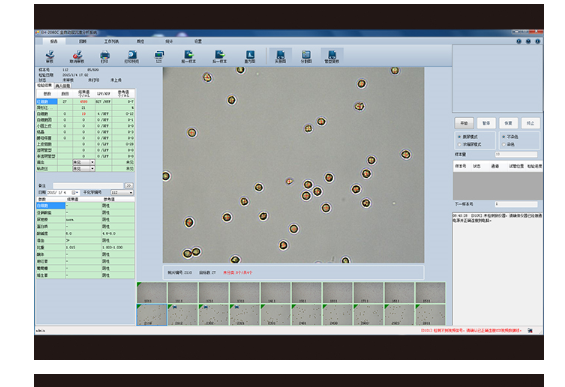
Task: Open the date picker calendar control
Action: [75, 192]
